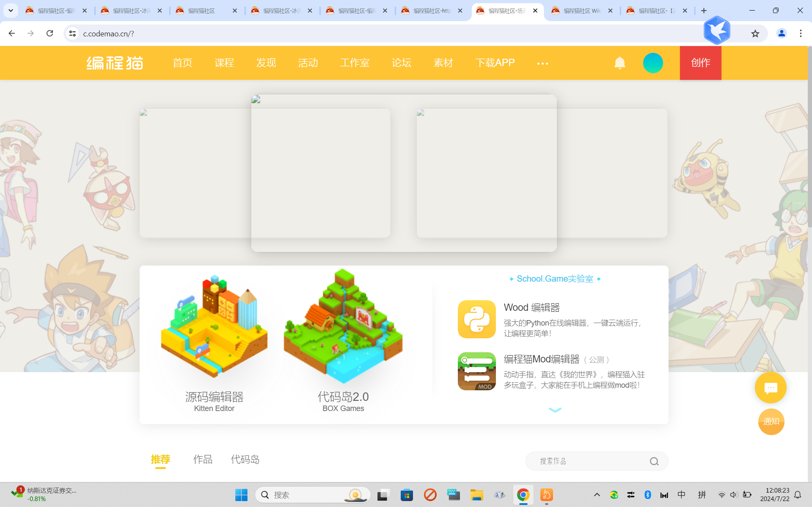The height and width of the screenshot is (507, 812).
Task: Open Windows notification center bell
Action: 798,495
